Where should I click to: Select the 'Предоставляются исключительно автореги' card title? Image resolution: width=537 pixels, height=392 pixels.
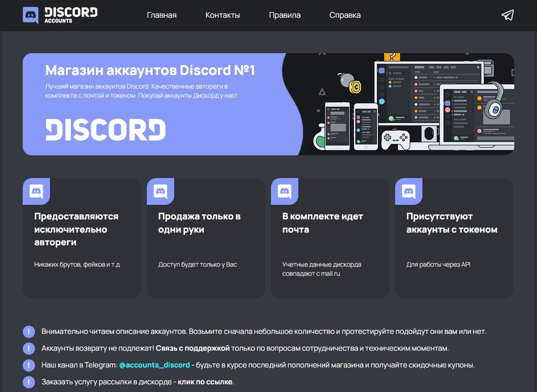[x=76, y=229]
